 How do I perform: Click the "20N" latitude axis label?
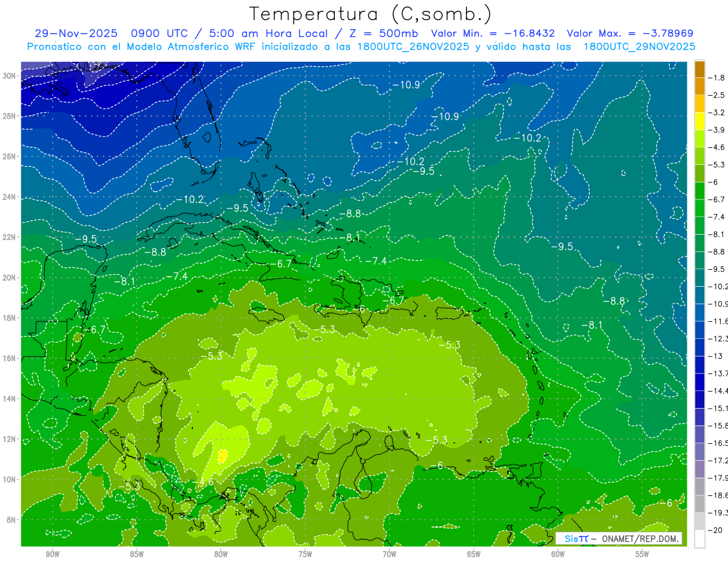coord(10,277)
